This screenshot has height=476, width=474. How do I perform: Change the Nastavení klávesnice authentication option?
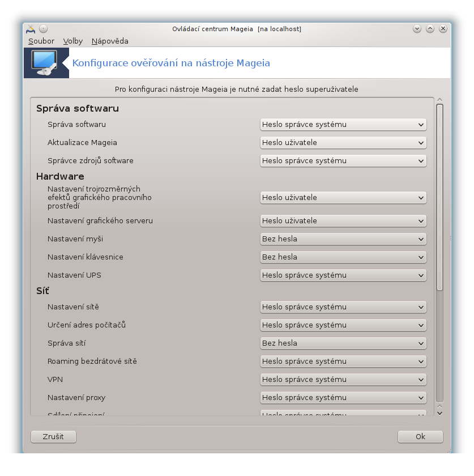pyautogui.click(x=343, y=257)
